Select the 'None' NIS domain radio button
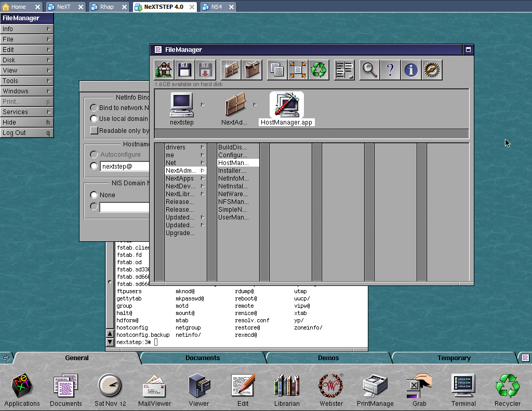The width and height of the screenshot is (532, 411). coord(94,195)
